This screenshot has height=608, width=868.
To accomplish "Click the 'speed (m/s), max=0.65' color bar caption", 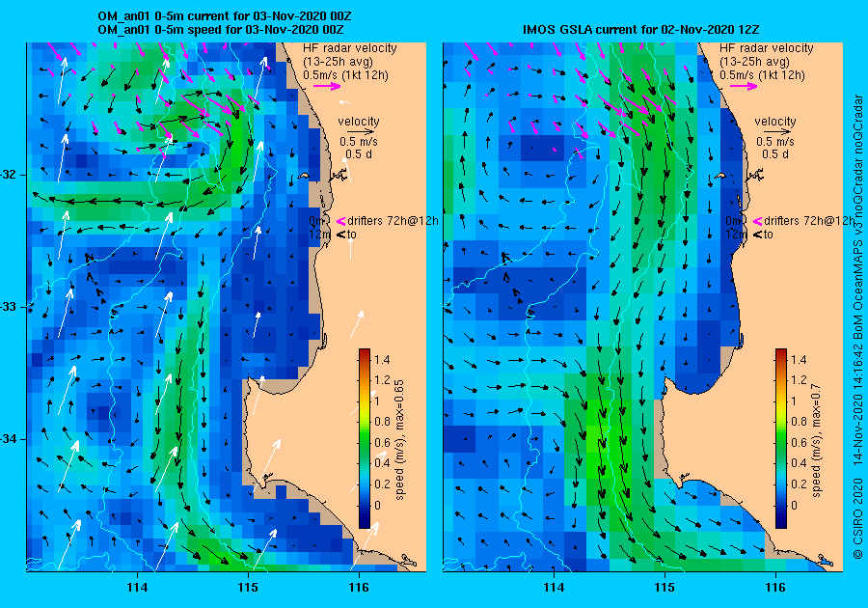I will coord(399,440).
